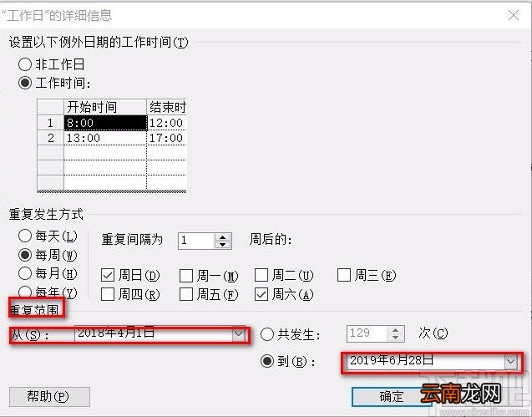
Task: Decrease occurrence count 129 with down arrow
Action: (x=395, y=338)
